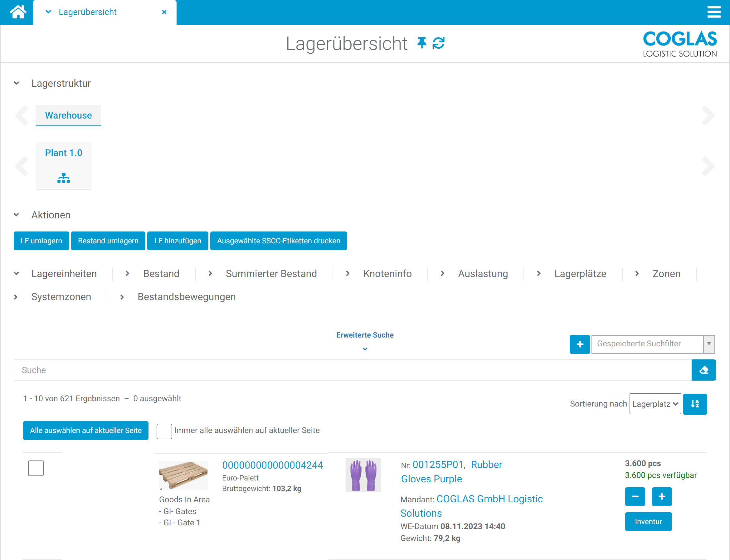Add a new search filter with plus icon
This screenshot has height=560, width=730.
(580, 344)
